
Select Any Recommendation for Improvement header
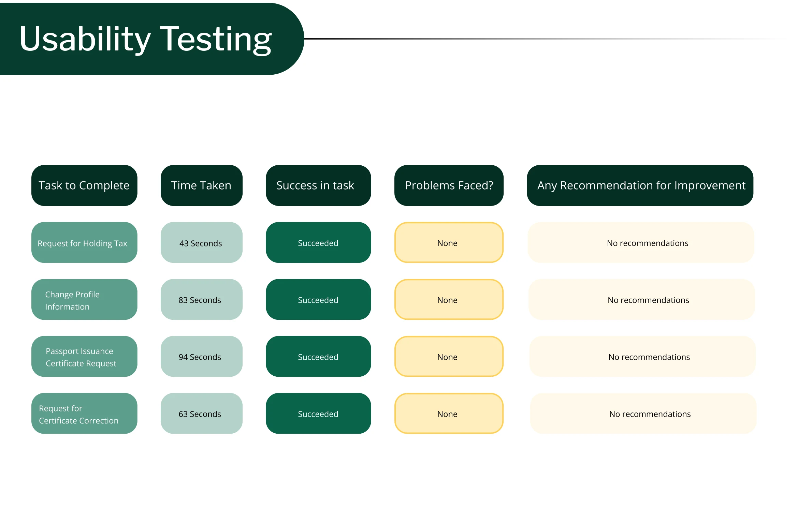(x=640, y=185)
